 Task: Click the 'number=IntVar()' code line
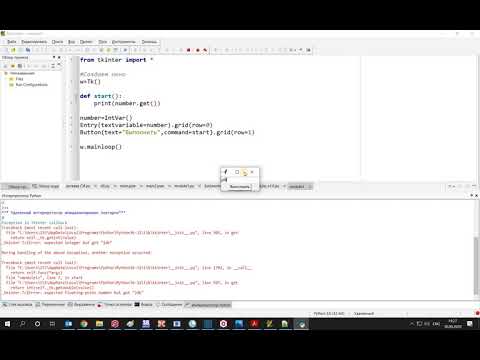coord(106,118)
